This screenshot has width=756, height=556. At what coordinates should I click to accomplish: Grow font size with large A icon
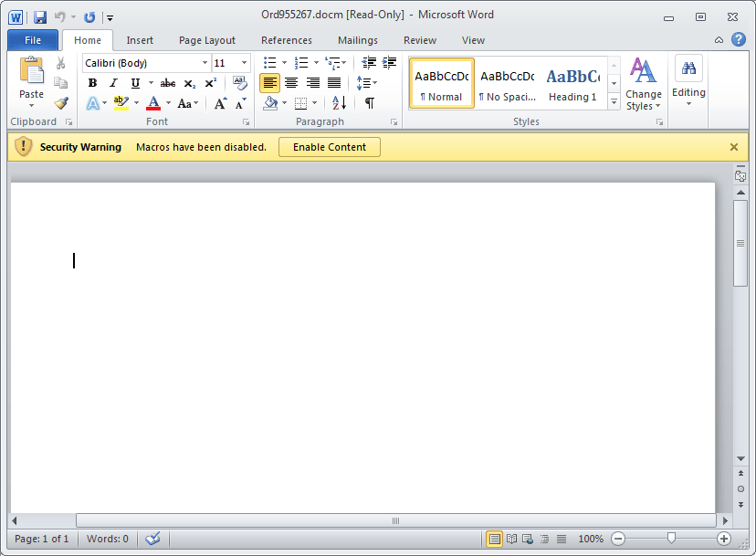point(220,103)
